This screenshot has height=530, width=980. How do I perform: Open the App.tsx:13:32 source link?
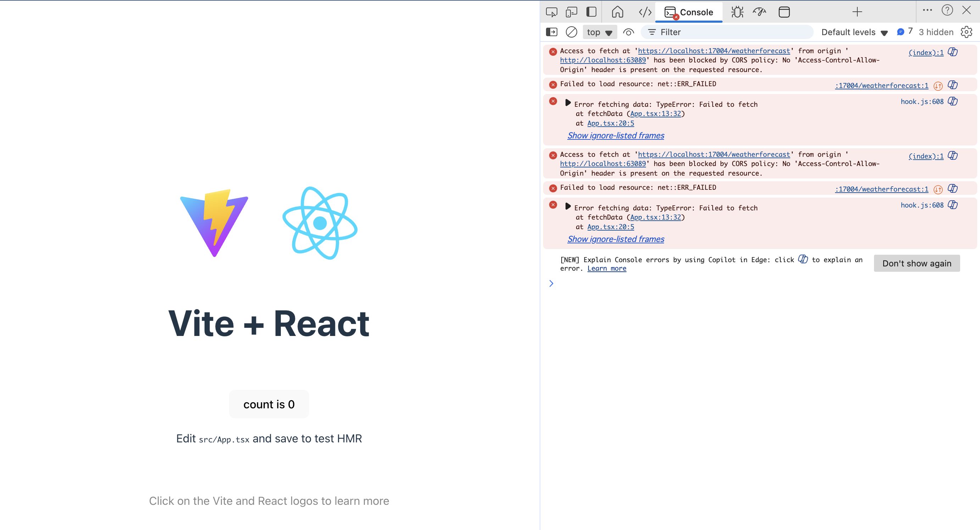[656, 114]
